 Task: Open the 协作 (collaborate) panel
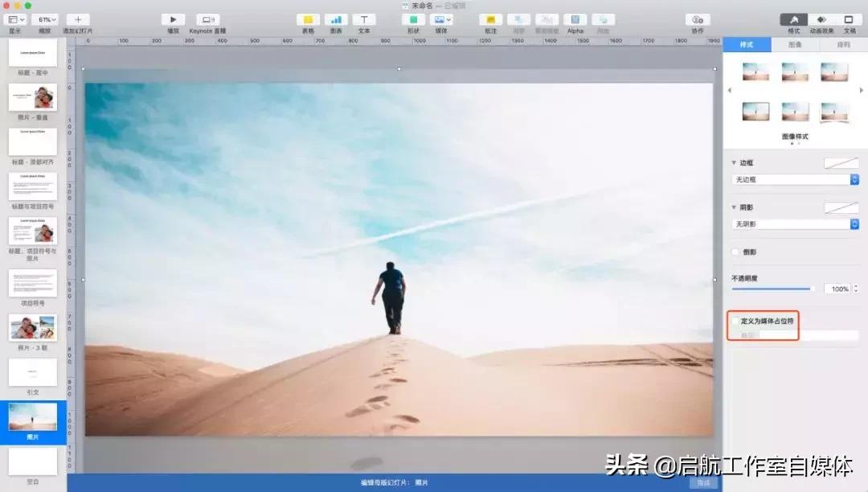click(696, 21)
